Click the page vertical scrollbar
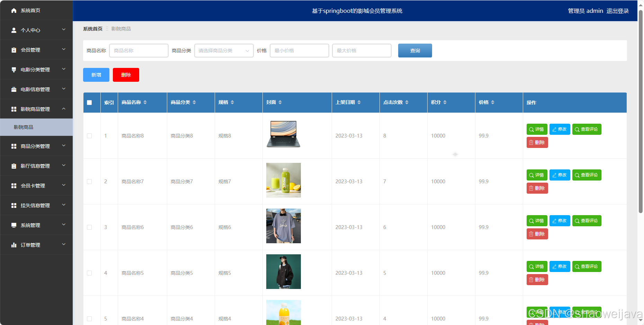This screenshot has width=644, height=325. click(641, 111)
